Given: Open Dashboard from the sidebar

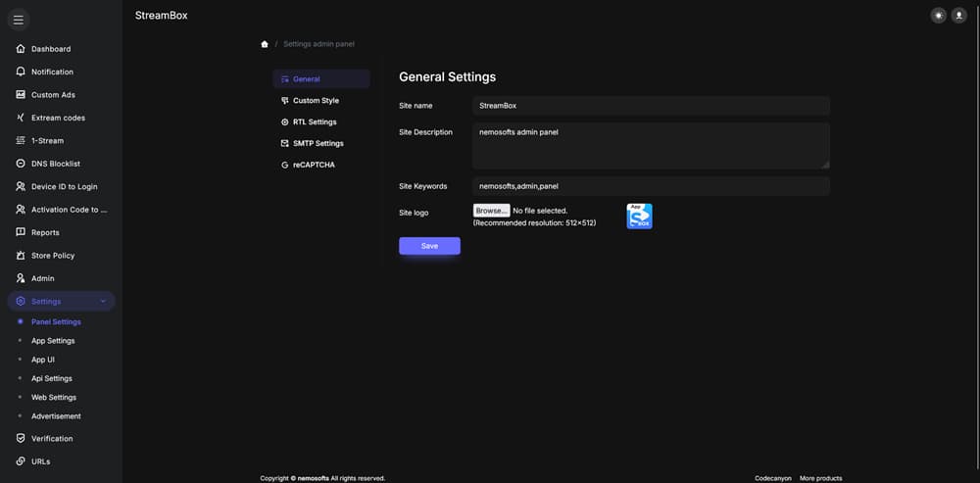Looking at the screenshot, I should (x=50, y=49).
